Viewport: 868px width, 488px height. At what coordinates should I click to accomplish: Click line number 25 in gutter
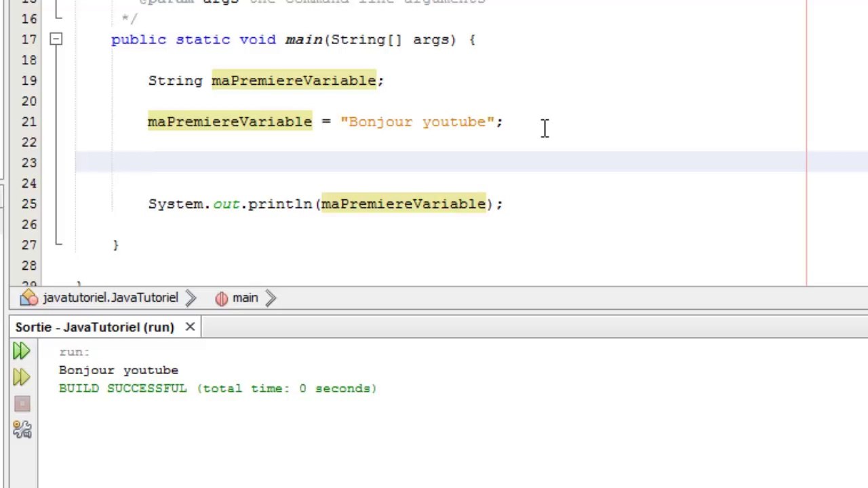(x=28, y=204)
